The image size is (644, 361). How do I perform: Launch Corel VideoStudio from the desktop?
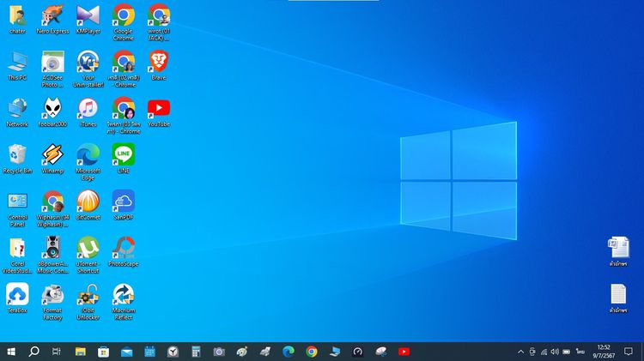(17, 256)
